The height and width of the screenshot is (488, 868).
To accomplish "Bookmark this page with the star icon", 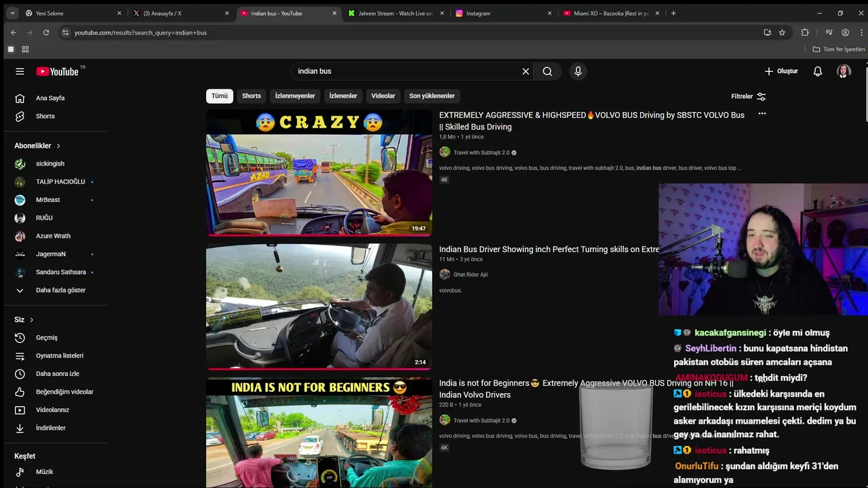I will pyautogui.click(x=782, y=33).
